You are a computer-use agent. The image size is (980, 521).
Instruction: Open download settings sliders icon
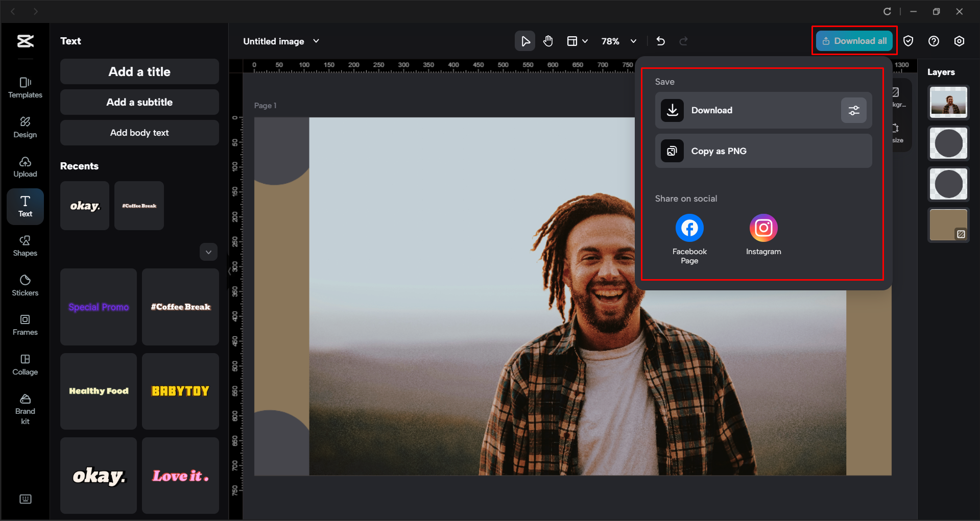tap(853, 110)
